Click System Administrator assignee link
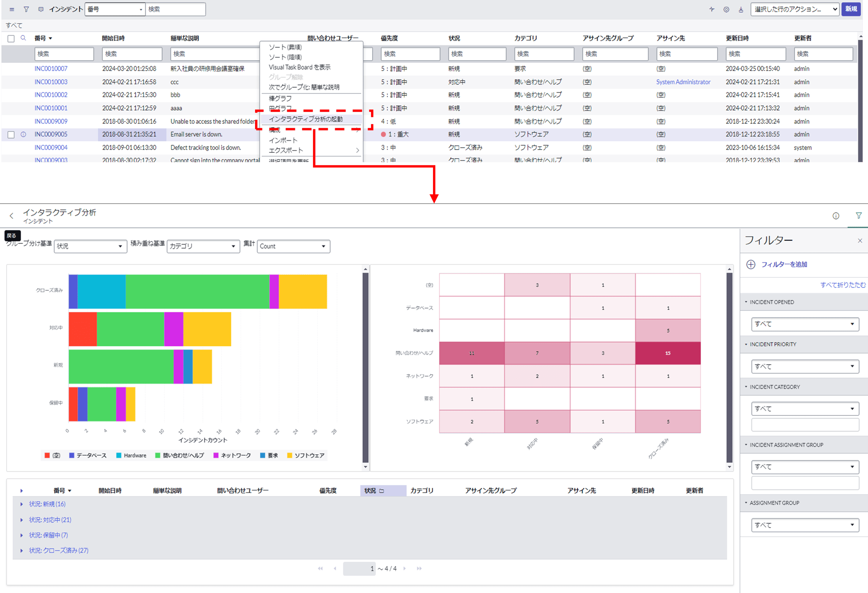The width and height of the screenshot is (868, 593). 683,82
